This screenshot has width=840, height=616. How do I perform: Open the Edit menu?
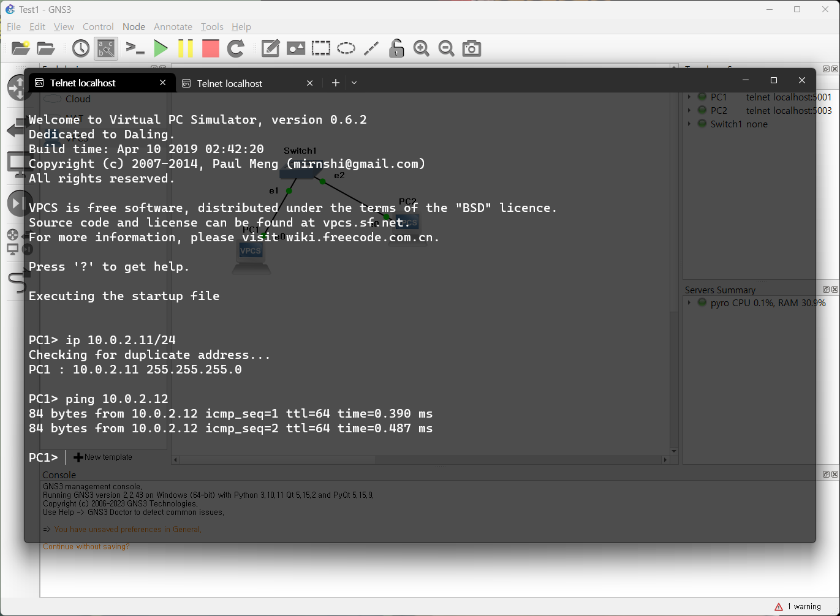(37, 26)
